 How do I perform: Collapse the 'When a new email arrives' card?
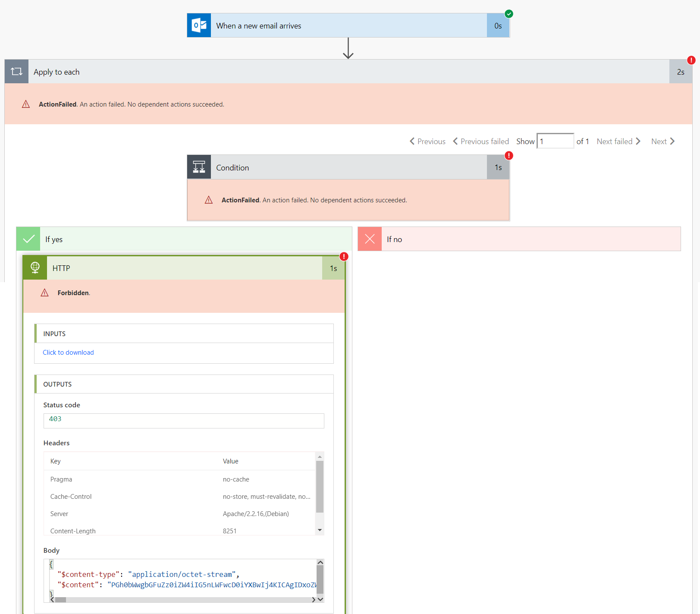pos(348,25)
